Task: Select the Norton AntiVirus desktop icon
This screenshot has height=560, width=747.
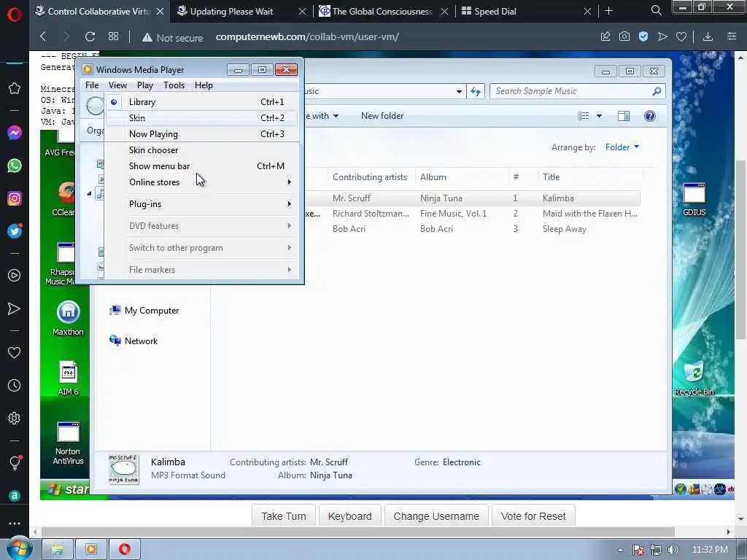Action: point(68,443)
